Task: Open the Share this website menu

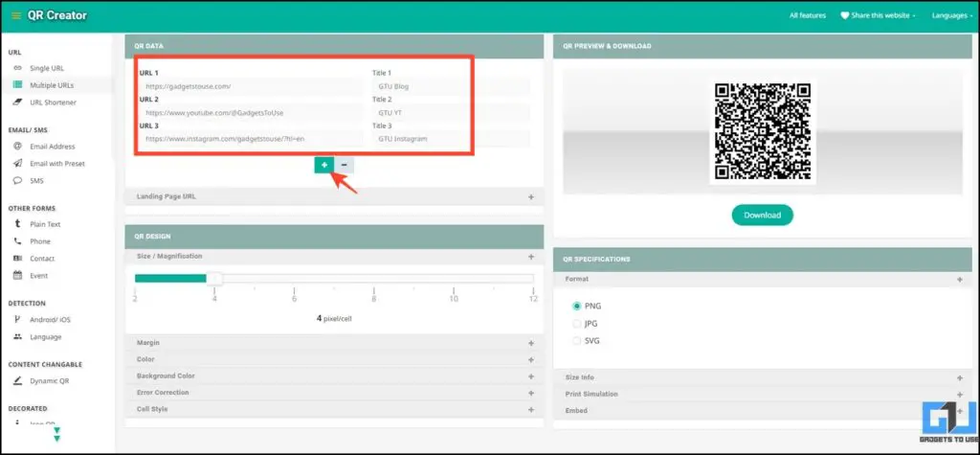Action: coord(878,16)
